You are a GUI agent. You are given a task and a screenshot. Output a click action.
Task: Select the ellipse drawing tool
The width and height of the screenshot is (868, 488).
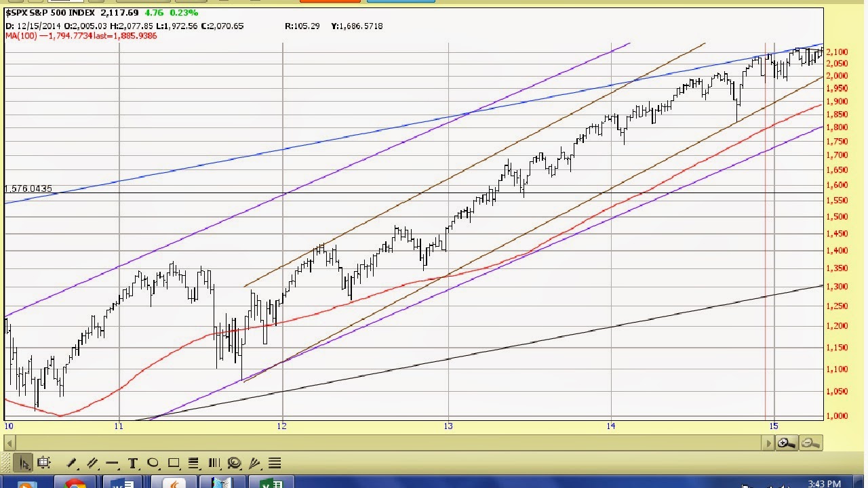(153, 463)
